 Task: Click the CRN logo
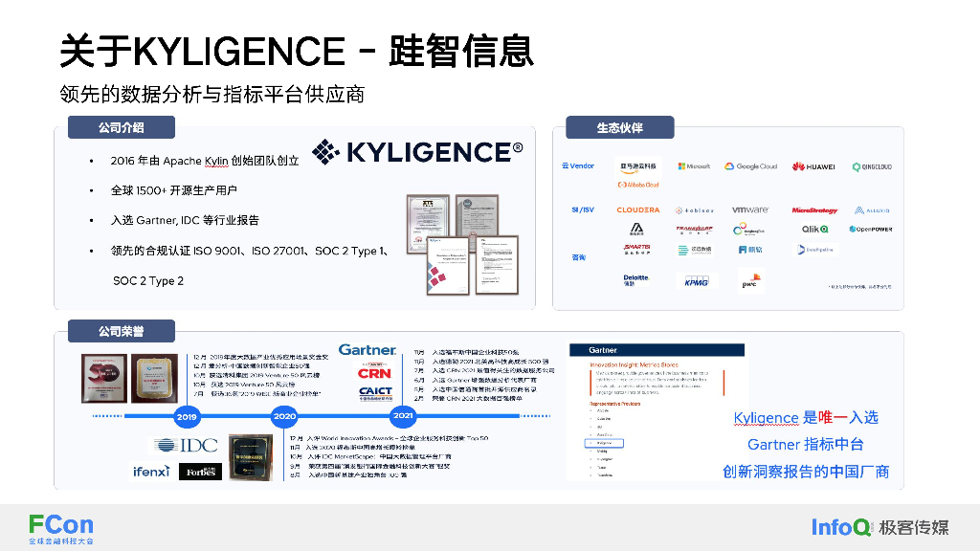pyautogui.click(x=374, y=374)
